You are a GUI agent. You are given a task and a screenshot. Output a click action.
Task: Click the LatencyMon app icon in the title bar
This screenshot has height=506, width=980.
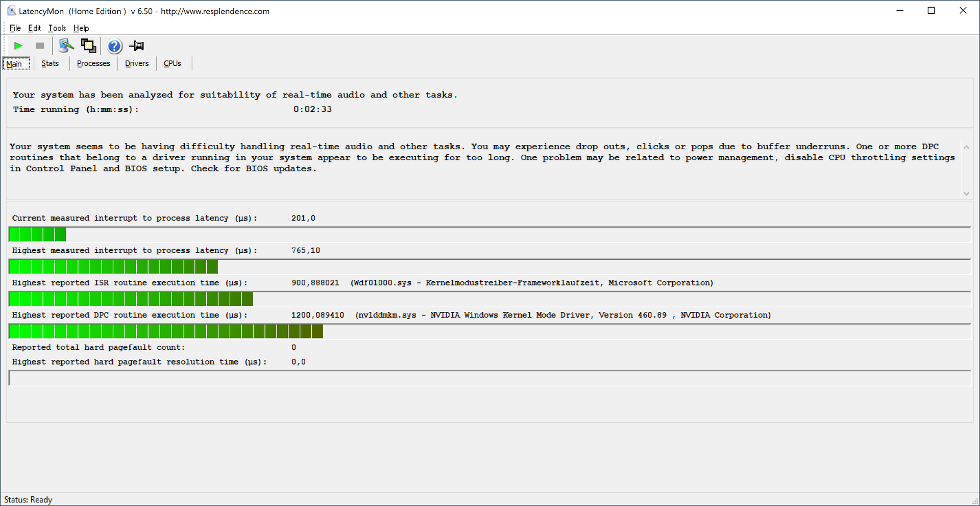click(11, 11)
